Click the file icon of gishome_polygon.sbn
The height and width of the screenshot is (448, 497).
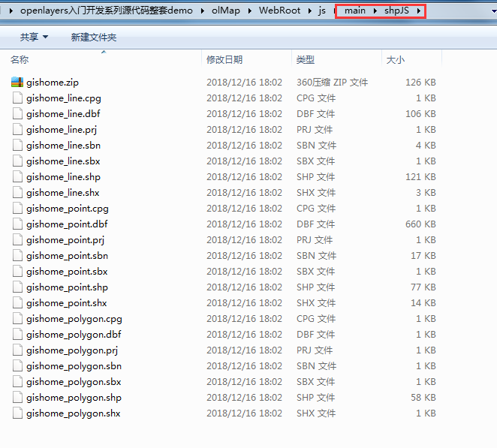17,366
